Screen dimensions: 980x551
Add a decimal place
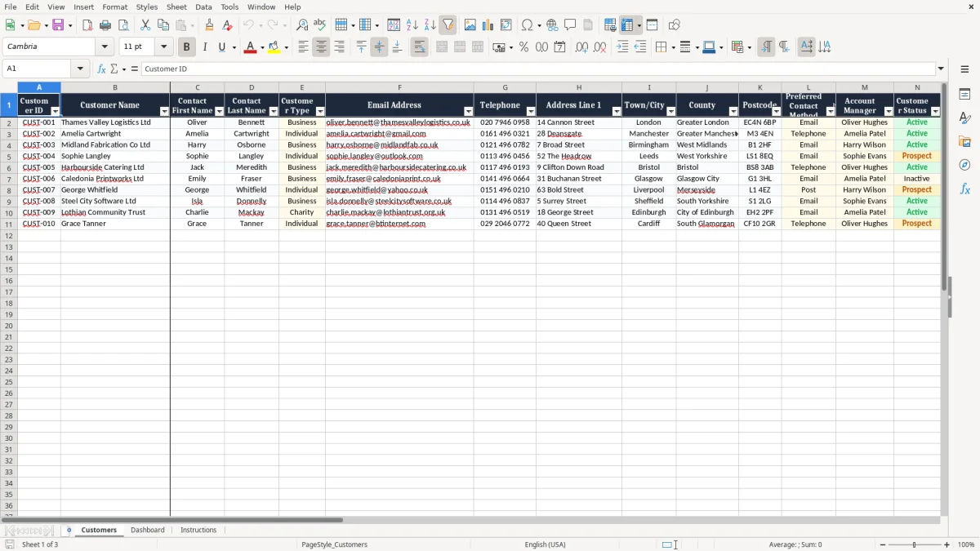coord(581,47)
